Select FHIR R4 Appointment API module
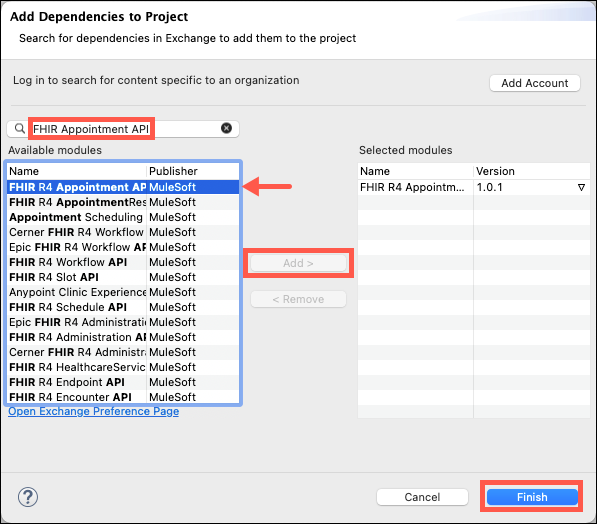This screenshot has width=597, height=524. point(123,187)
